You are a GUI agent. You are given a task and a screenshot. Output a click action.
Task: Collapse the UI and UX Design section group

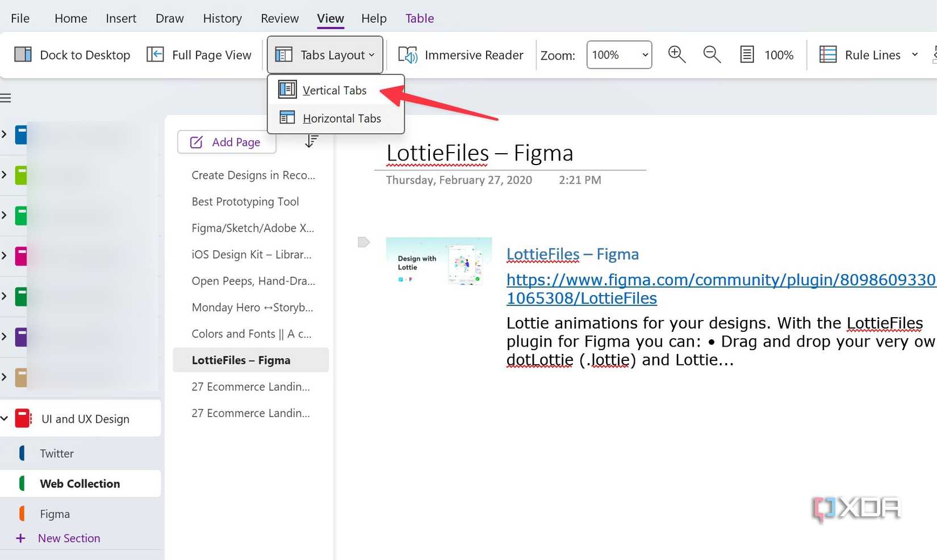click(6, 418)
